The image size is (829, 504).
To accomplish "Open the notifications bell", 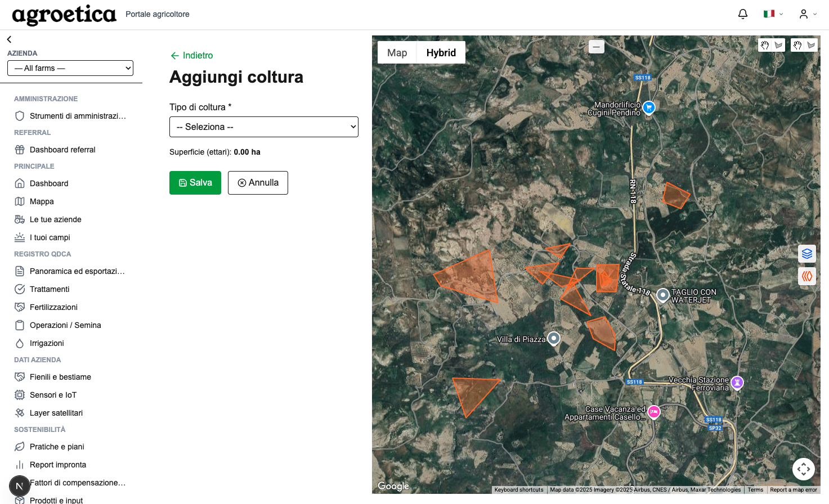I will click(743, 14).
